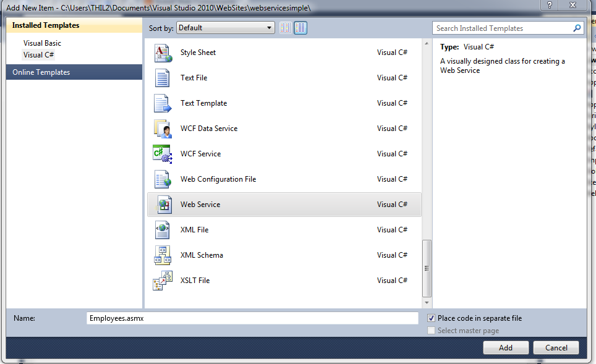Open the Sort by dropdown

(226, 28)
